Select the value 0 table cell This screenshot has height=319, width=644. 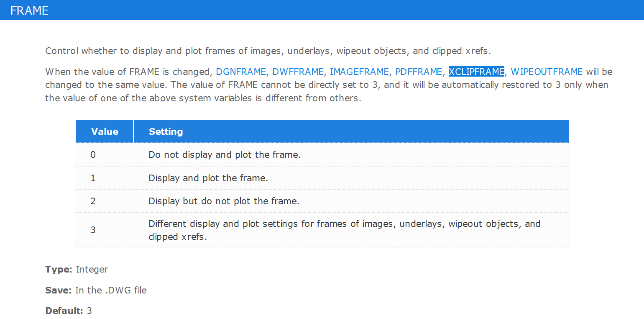pos(93,154)
